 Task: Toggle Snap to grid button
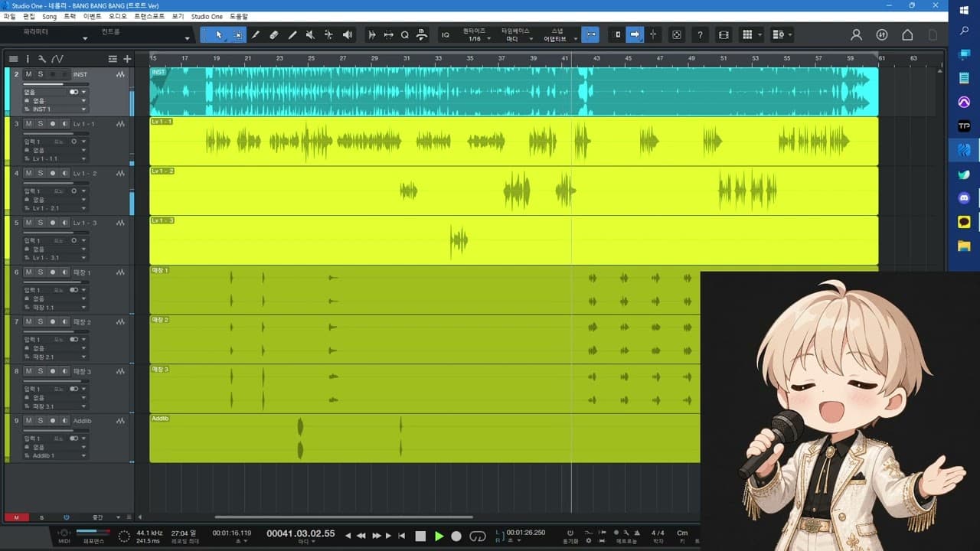point(590,34)
